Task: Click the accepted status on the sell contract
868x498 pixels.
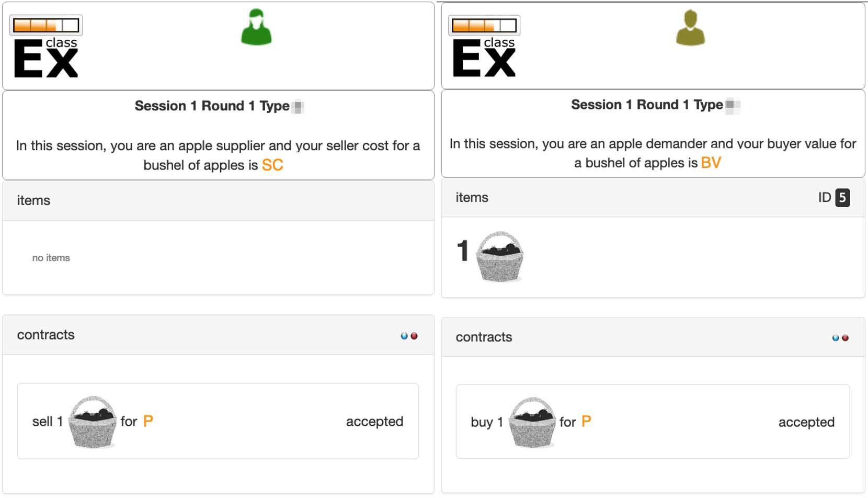Action: (374, 422)
